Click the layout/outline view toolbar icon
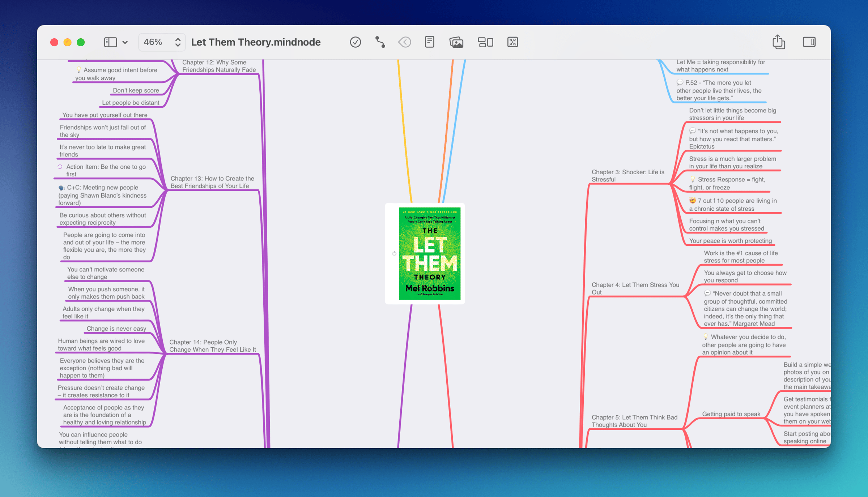The height and width of the screenshot is (497, 868). point(485,42)
